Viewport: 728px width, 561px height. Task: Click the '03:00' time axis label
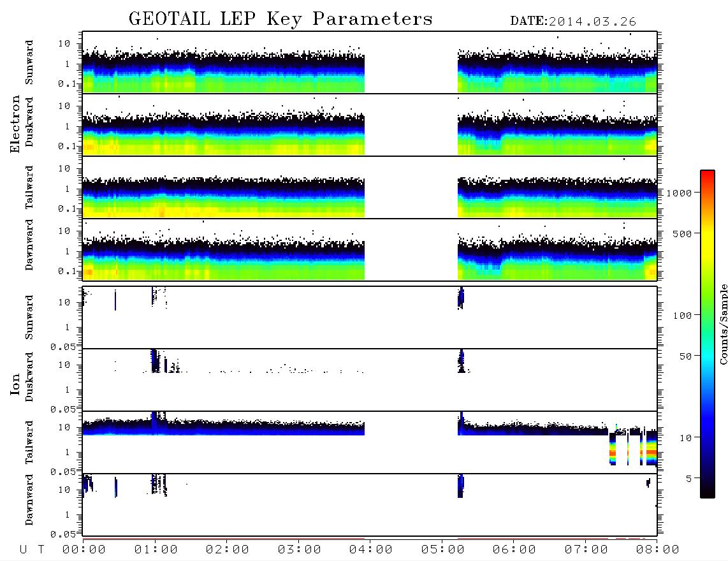point(299,550)
